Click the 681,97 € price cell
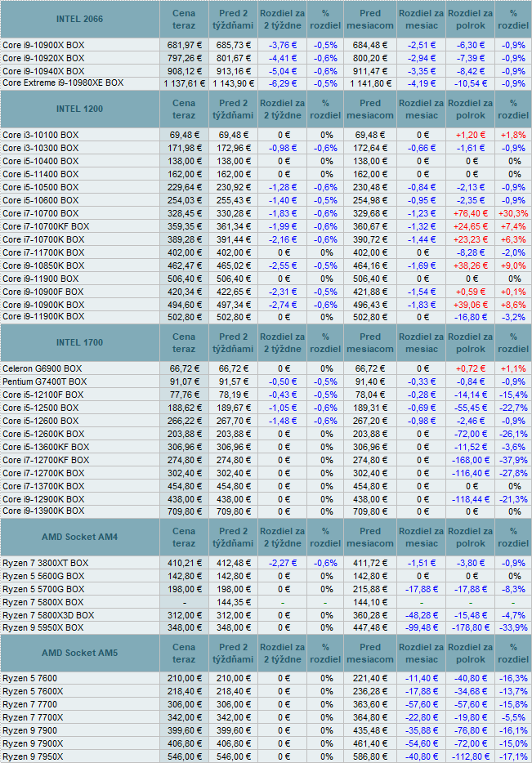Viewport: 532px width, 763px height. pos(185,45)
